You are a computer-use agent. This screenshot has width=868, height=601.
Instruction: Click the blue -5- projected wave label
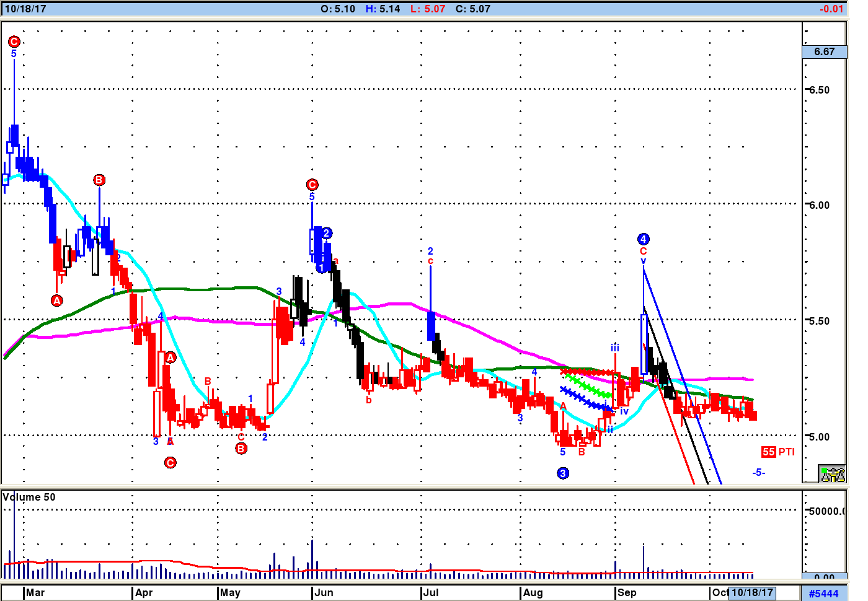tap(759, 472)
